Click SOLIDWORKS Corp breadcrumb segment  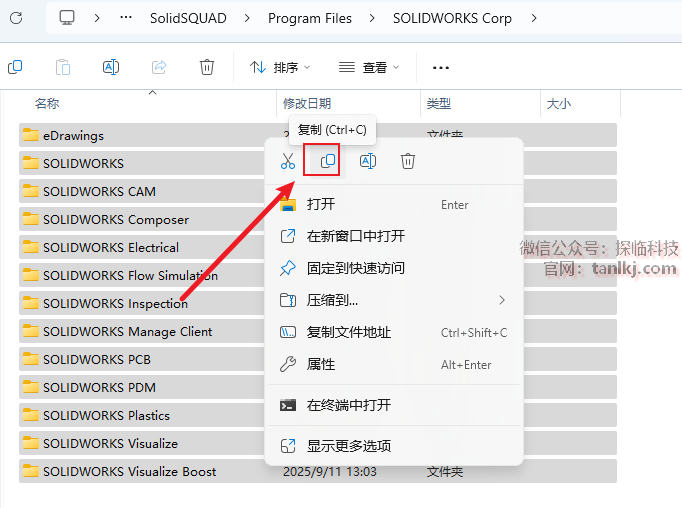pos(452,18)
